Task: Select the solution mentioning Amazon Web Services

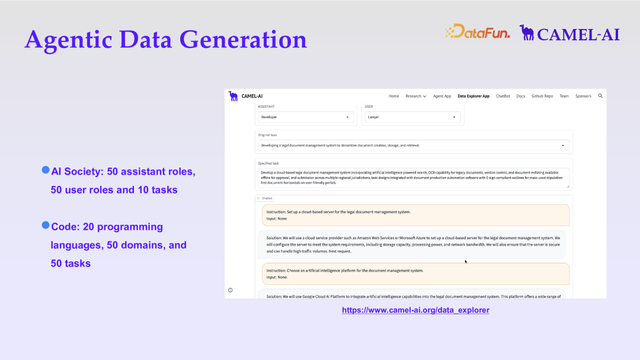Action: pos(411,244)
